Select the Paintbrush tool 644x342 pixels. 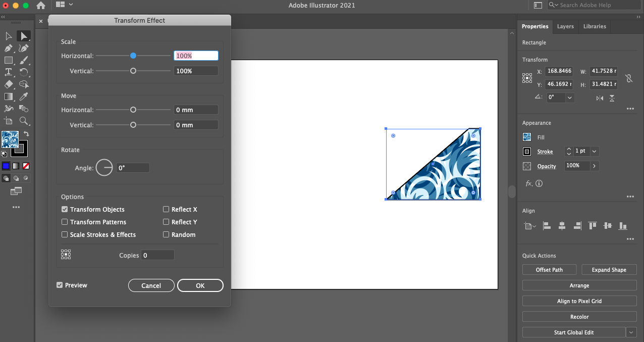pyautogui.click(x=24, y=60)
